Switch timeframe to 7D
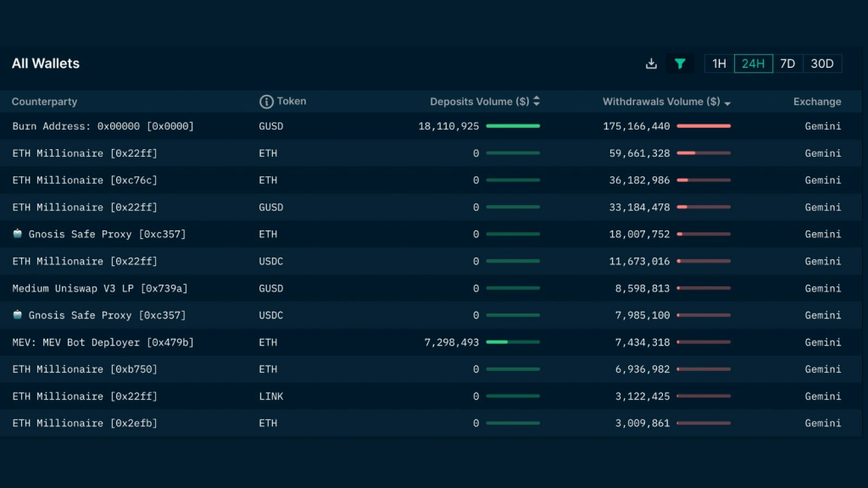The width and height of the screenshot is (868, 488). tap(787, 64)
